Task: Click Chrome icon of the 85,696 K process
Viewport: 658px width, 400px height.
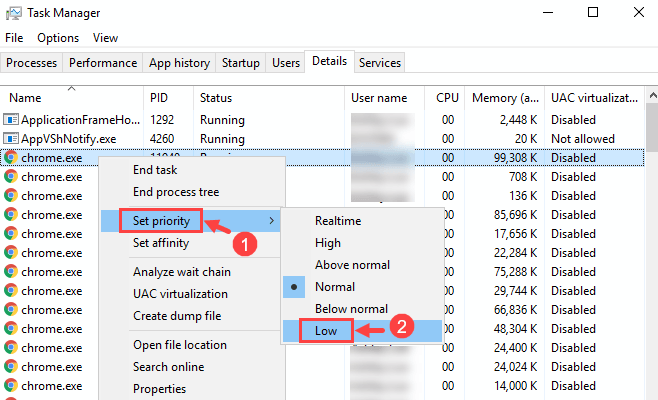Action: 10,214
